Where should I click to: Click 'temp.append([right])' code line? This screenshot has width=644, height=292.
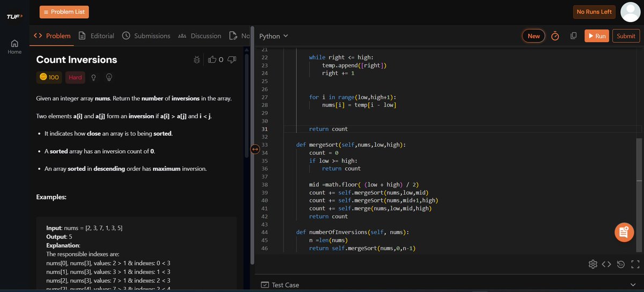tap(354, 66)
